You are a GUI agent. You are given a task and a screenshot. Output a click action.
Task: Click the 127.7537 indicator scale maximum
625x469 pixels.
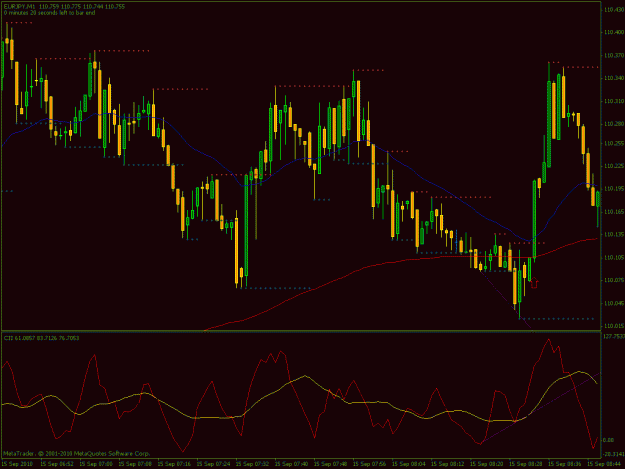pos(614,336)
